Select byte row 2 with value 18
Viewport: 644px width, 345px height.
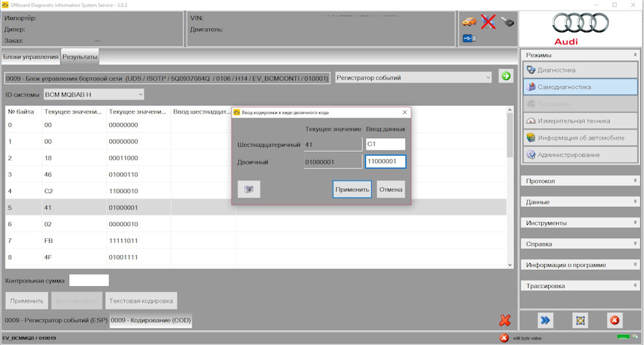point(256,158)
